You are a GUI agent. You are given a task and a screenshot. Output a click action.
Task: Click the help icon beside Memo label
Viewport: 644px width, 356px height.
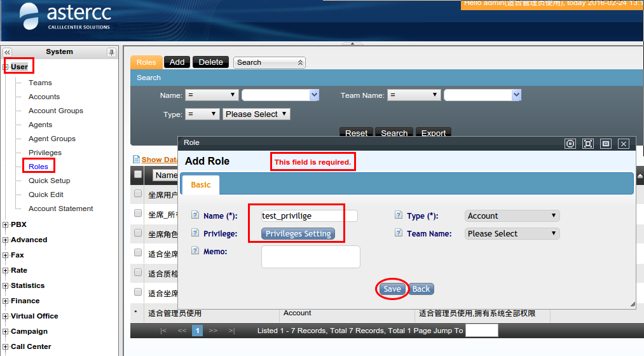pos(195,252)
